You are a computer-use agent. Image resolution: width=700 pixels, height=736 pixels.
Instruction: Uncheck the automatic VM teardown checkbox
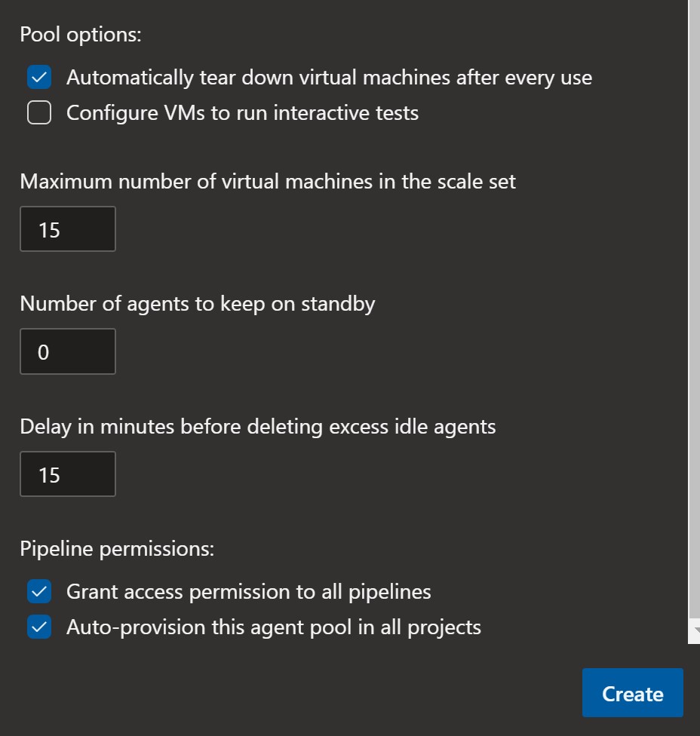(x=39, y=77)
